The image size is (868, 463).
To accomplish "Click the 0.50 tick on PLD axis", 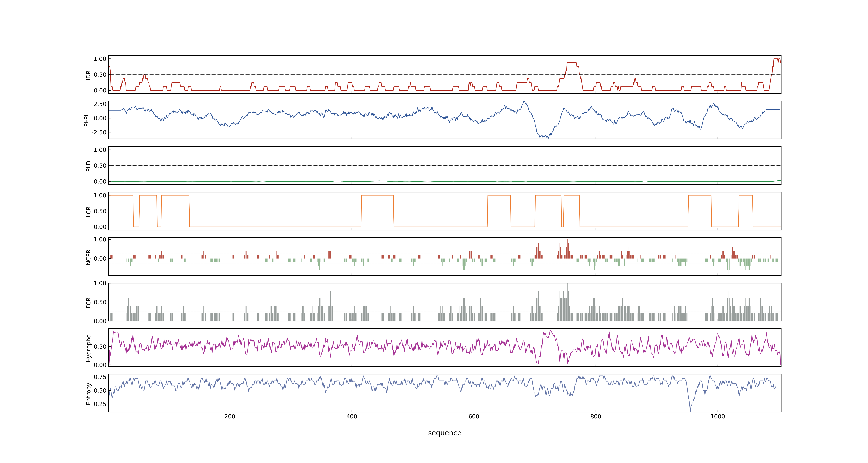I will click(100, 166).
